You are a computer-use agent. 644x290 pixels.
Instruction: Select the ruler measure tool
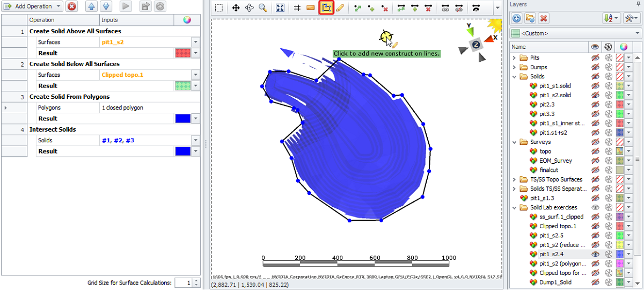click(311, 8)
